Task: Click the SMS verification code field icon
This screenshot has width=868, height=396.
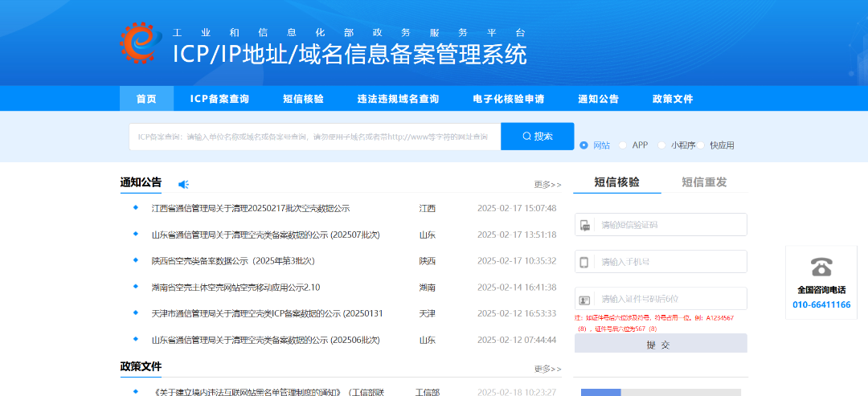Action: (585, 225)
